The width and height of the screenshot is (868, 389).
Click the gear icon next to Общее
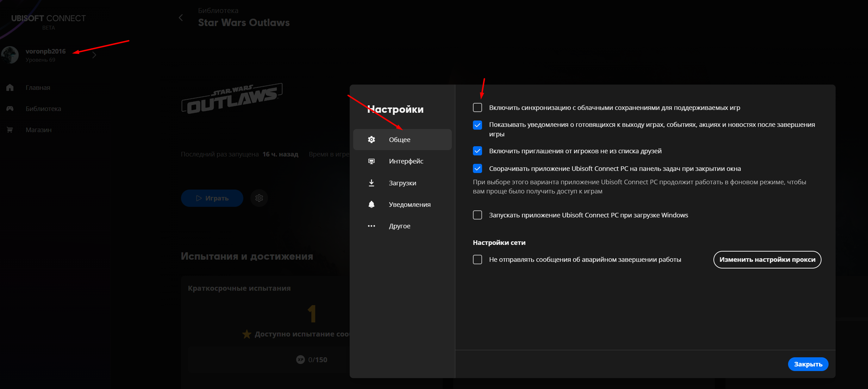point(371,140)
